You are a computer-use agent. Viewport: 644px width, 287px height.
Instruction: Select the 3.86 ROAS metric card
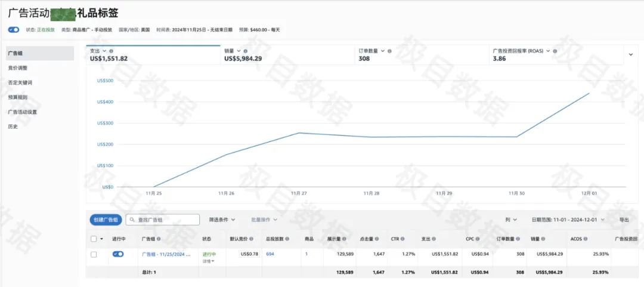pyautogui.click(x=556, y=55)
